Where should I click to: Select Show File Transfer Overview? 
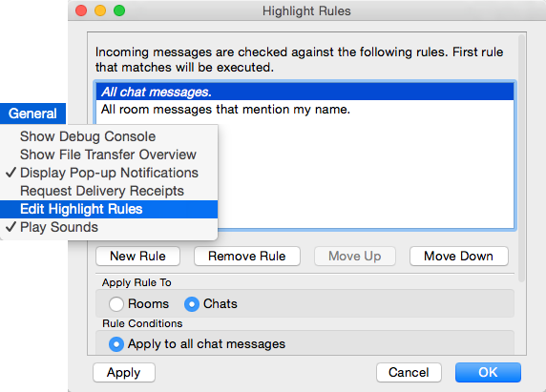(x=109, y=155)
